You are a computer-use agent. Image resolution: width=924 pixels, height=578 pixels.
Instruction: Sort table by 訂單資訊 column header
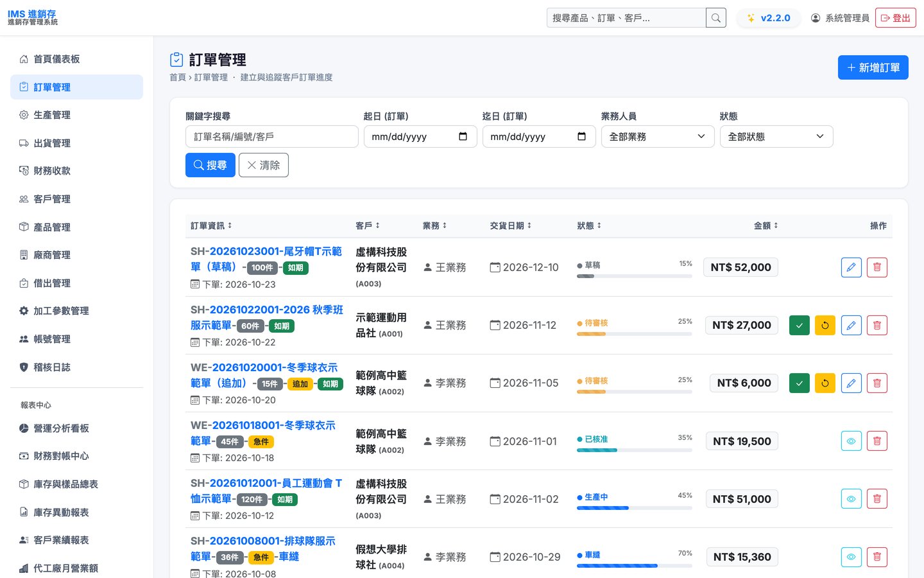coord(211,225)
